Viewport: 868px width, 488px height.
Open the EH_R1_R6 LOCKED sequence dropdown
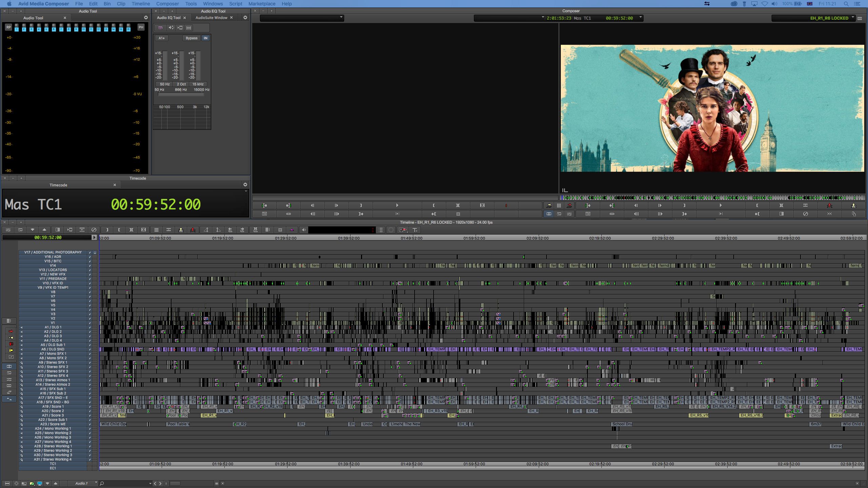click(x=814, y=18)
